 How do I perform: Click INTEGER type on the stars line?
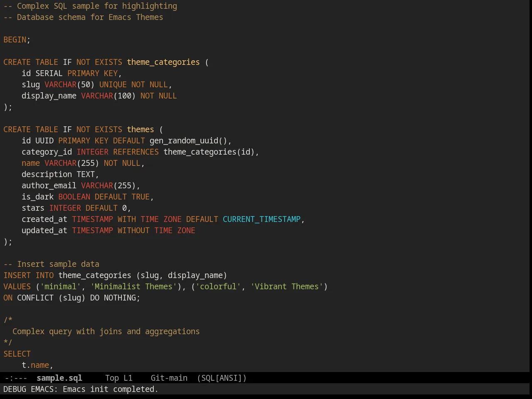(65, 208)
